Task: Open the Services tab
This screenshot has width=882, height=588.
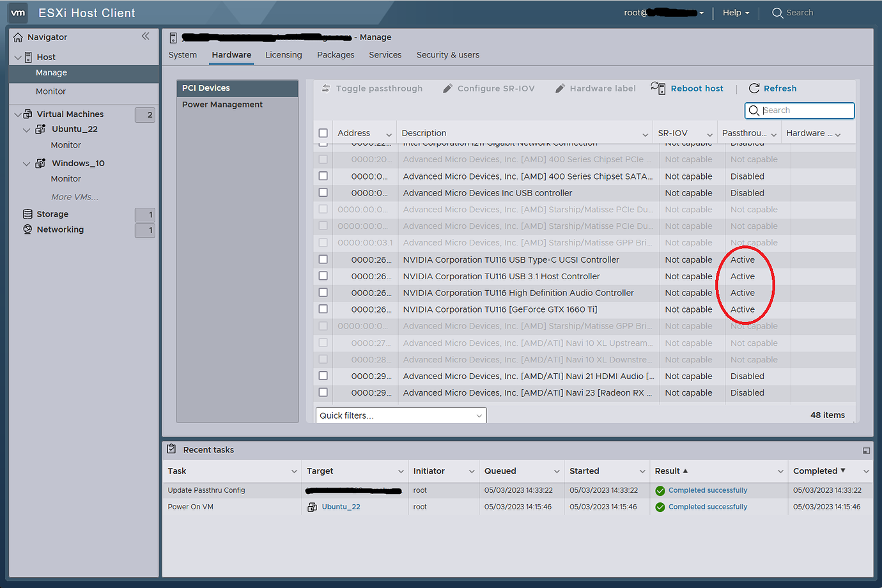Action: pyautogui.click(x=385, y=55)
